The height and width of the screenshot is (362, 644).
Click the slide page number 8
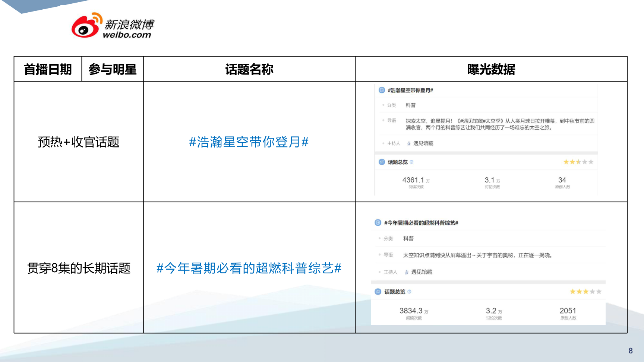point(631,350)
